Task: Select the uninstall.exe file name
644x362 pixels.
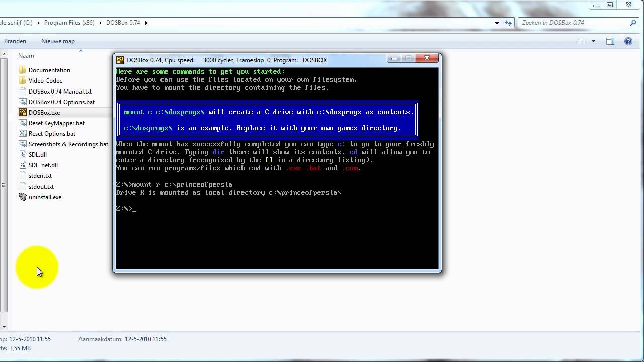Action: tap(45, 197)
